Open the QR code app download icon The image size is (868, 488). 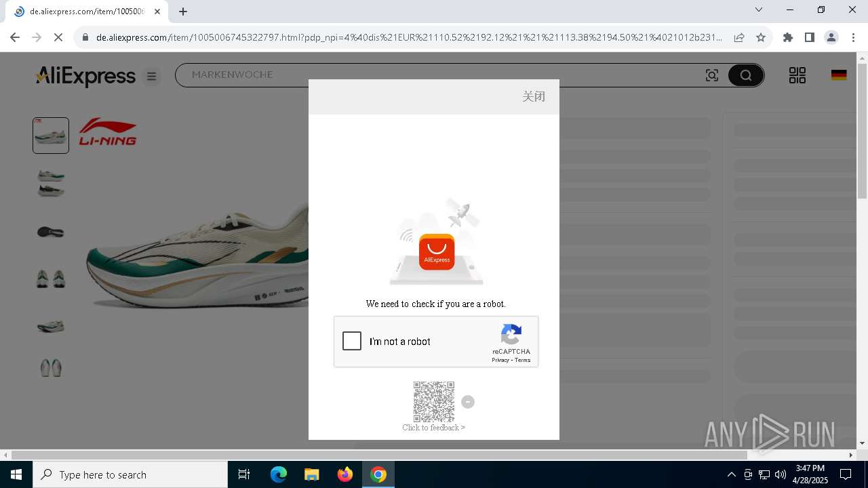pos(797,75)
